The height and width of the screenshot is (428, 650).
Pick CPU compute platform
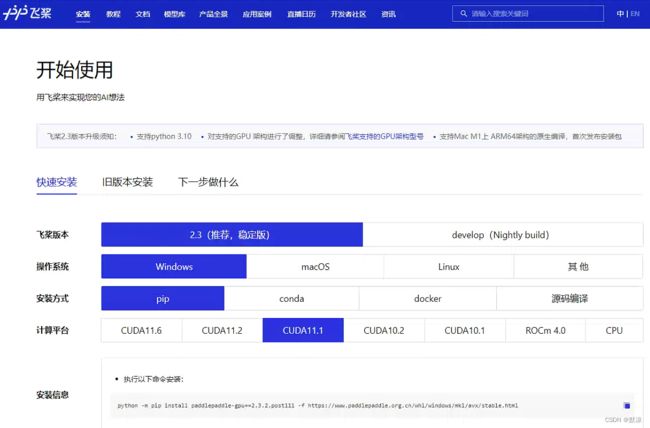pos(614,331)
